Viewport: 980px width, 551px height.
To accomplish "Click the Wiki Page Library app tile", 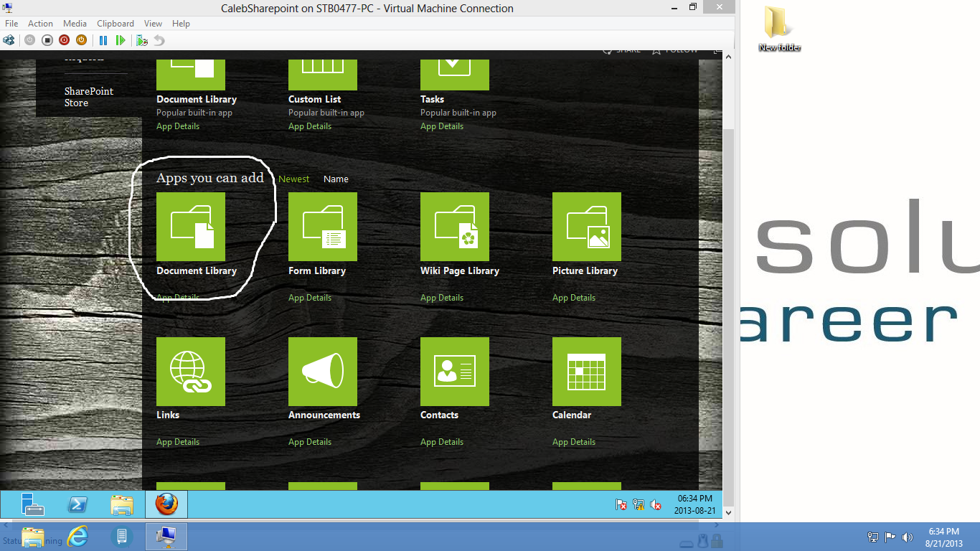I will pos(455,227).
